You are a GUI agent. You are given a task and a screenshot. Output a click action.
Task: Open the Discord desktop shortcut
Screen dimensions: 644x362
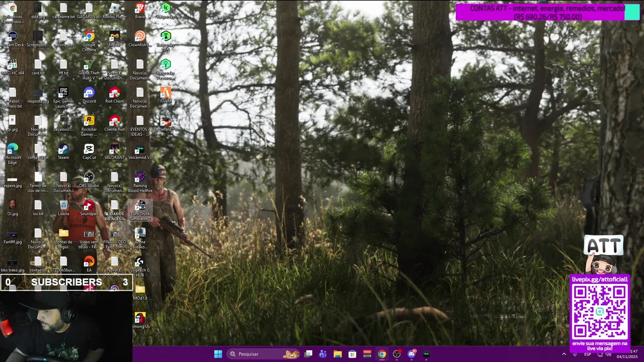pyautogui.click(x=89, y=96)
